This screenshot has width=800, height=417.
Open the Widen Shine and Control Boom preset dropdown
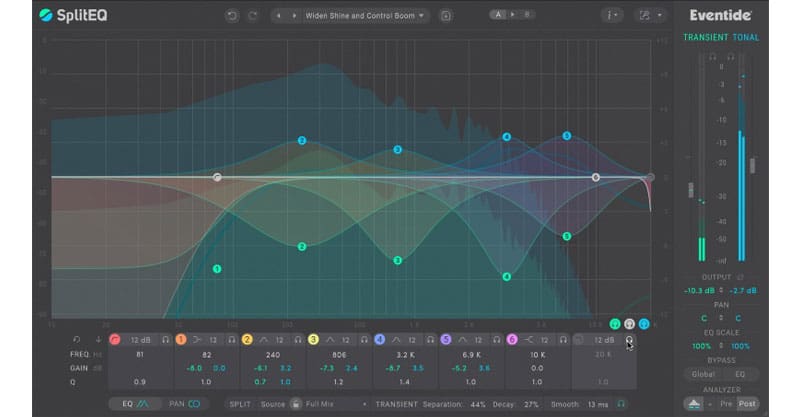click(364, 16)
